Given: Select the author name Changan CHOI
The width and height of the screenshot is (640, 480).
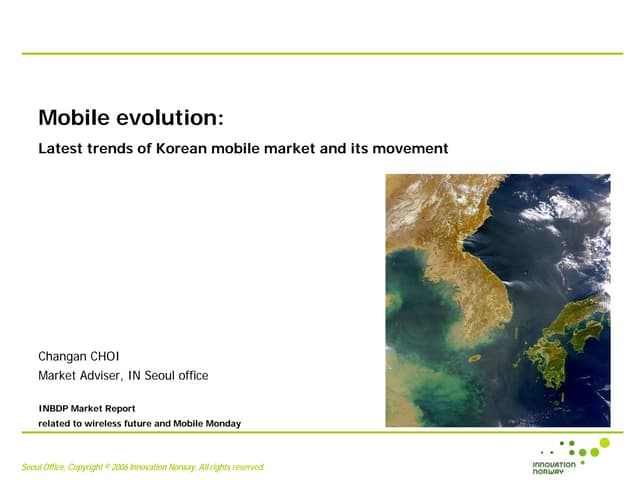Looking at the screenshot, I should tap(79, 356).
